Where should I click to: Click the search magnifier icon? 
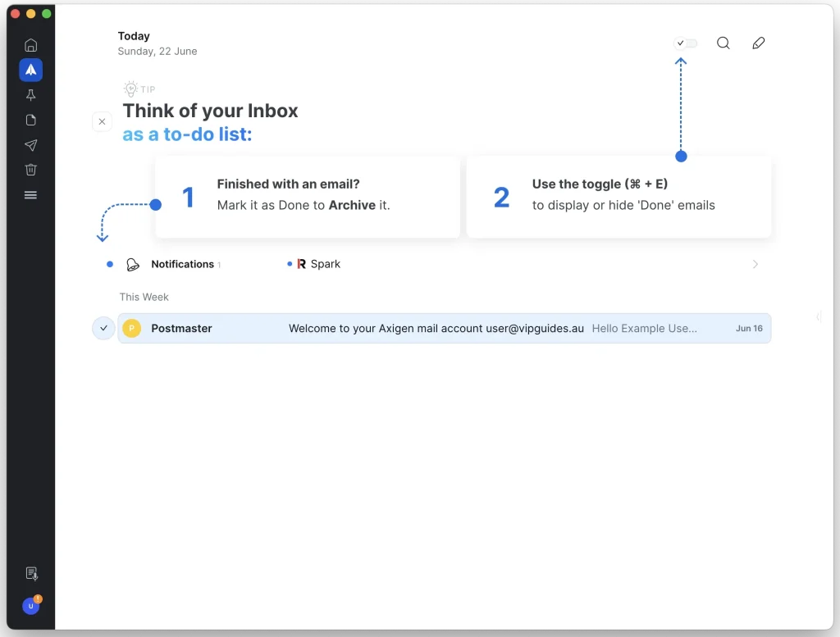coord(723,43)
